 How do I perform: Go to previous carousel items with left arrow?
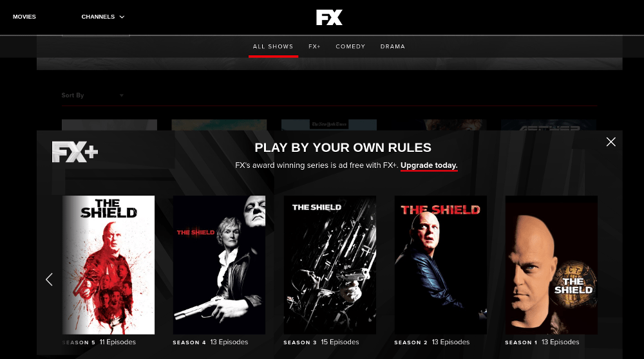pos(50,279)
